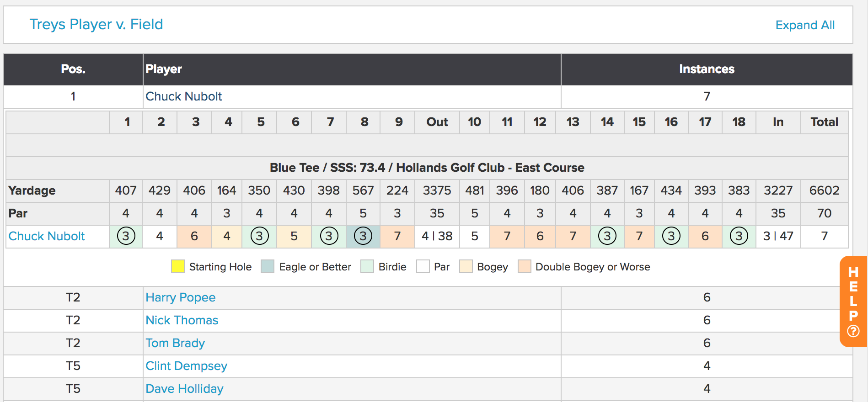Click Chuck Nubolt name in scorecard row
The height and width of the screenshot is (402, 868).
point(47,236)
